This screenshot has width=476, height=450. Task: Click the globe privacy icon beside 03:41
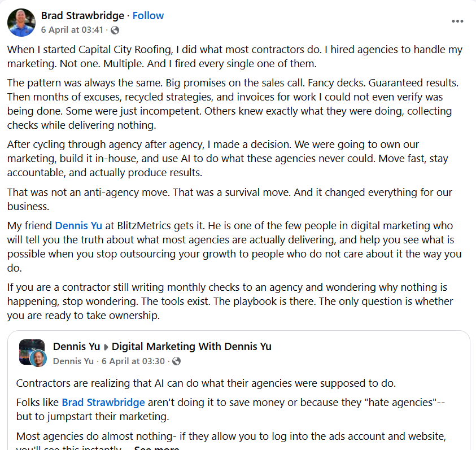[115, 30]
